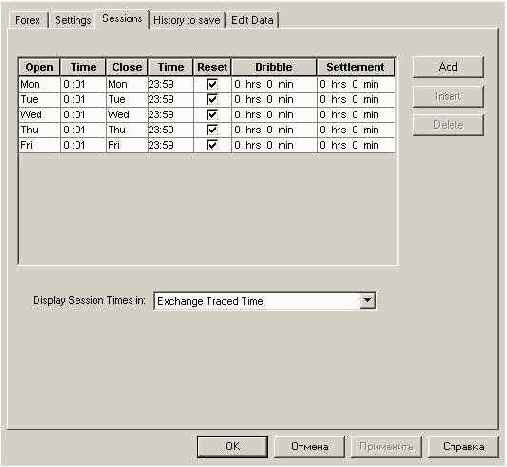The width and height of the screenshot is (507, 467).
Task: Confirm with the OK button
Action: click(x=232, y=446)
